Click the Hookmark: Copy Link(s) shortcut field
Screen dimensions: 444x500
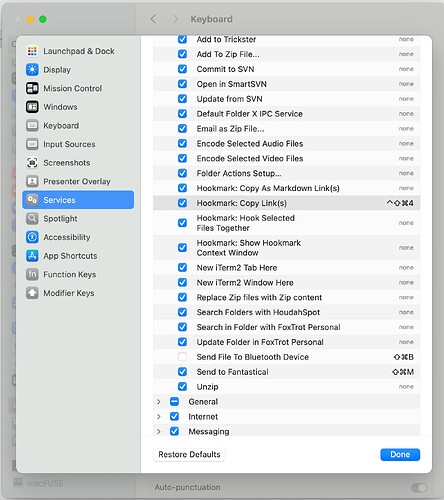(400, 203)
